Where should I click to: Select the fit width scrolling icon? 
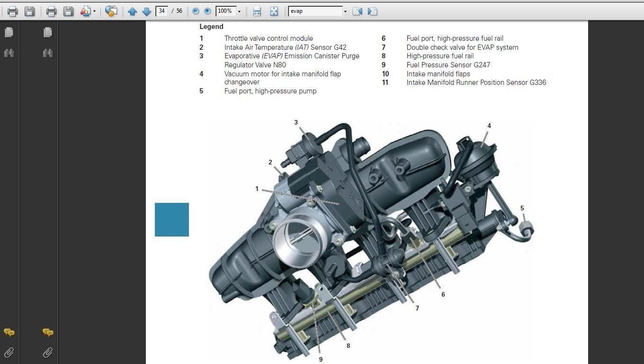[x=257, y=11]
